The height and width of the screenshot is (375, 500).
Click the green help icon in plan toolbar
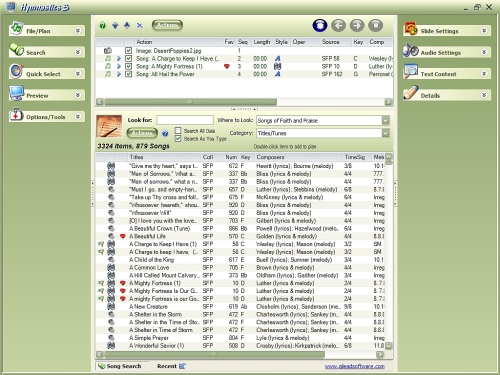103,26
